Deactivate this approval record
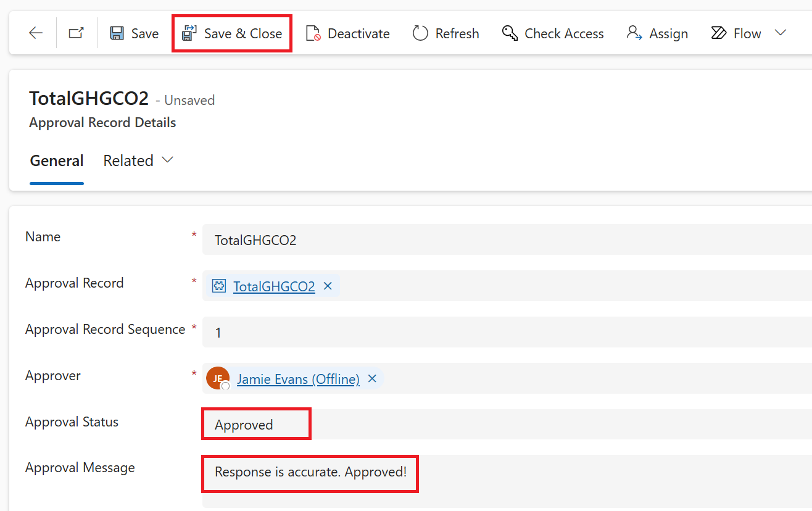The height and width of the screenshot is (511, 812). [x=348, y=33]
